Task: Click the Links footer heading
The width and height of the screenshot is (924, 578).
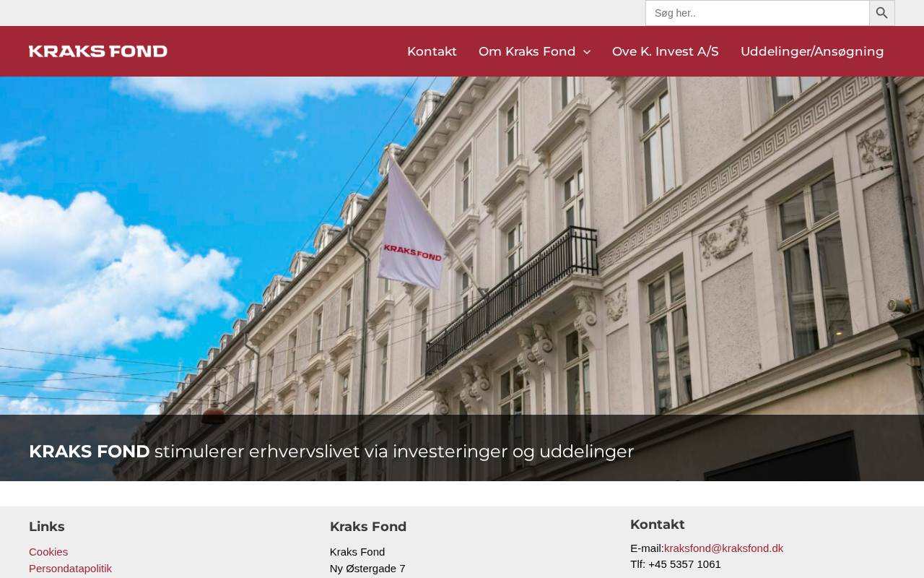Action: coord(47,527)
